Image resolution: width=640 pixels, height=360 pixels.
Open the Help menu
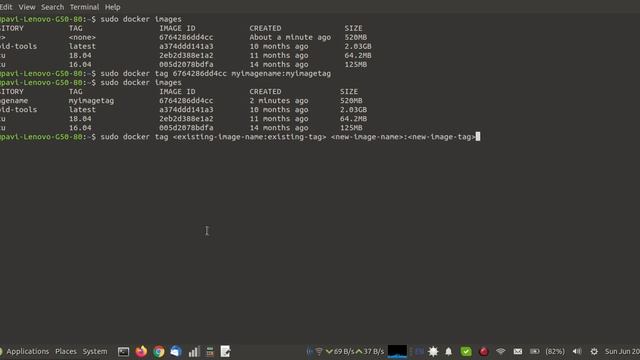click(112, 7)
